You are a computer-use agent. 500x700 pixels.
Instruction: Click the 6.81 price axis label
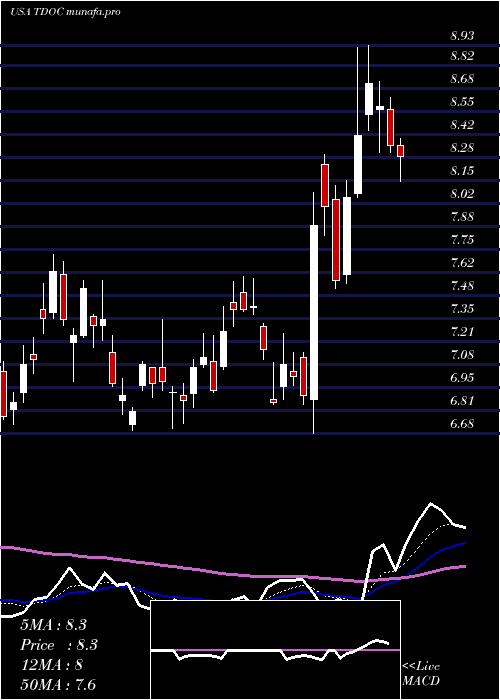point(462,400)
